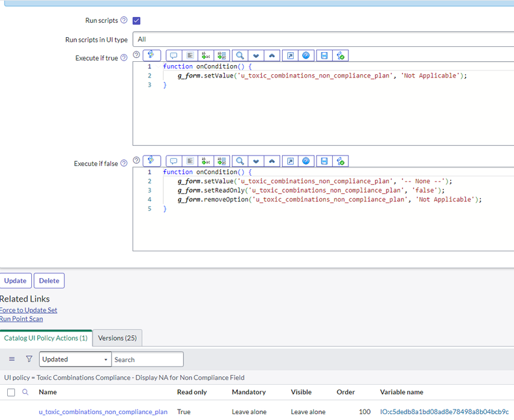Open the Force to Update Set link
The width and height of the screenshot is (514, 420).
(28, 310)
